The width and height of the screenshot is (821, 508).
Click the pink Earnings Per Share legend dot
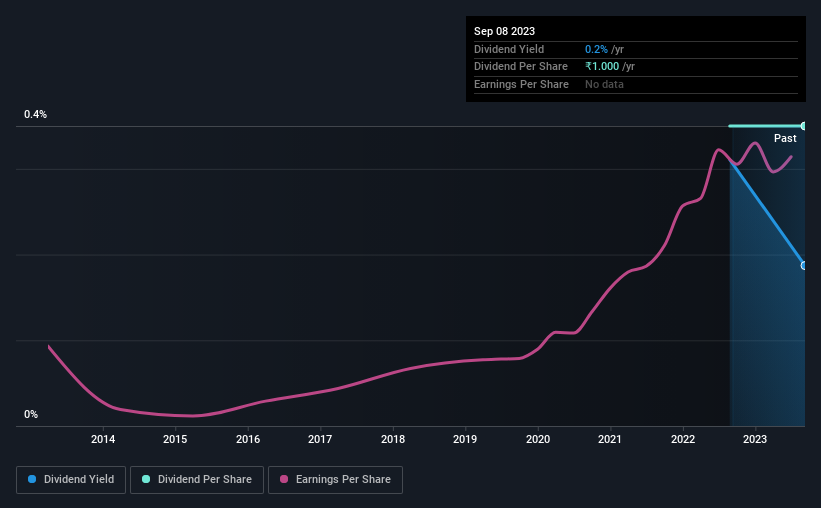[284, 479]
